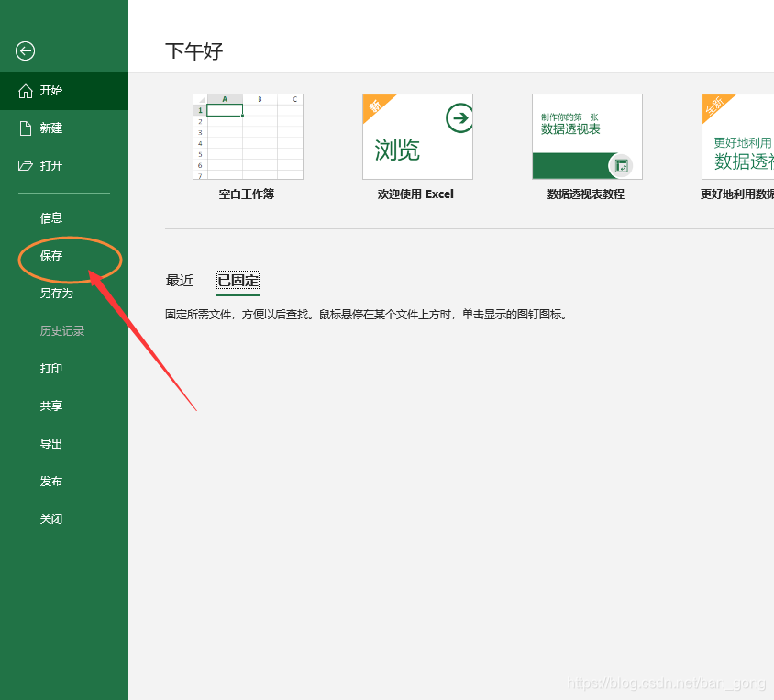Click the back arrow circle icon
The width and height of the screenshot is (774, 700).
pos(25,50)
